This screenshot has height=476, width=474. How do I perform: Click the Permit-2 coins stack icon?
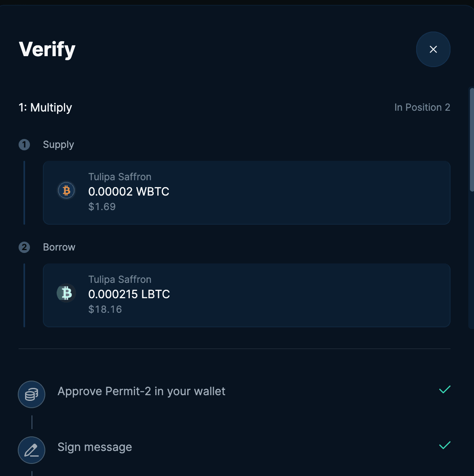click(32, 394)
